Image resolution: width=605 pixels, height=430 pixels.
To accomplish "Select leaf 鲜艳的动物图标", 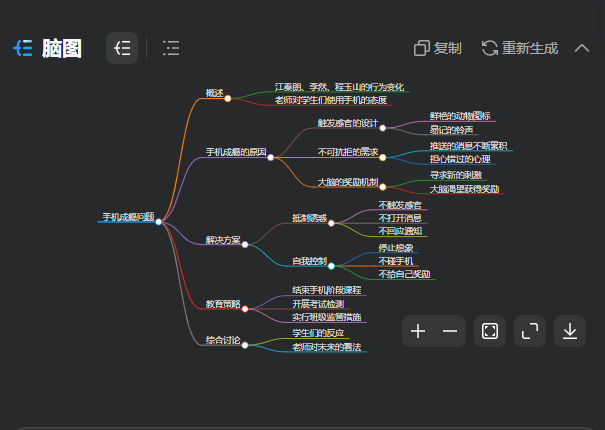I will pos(460,116).
